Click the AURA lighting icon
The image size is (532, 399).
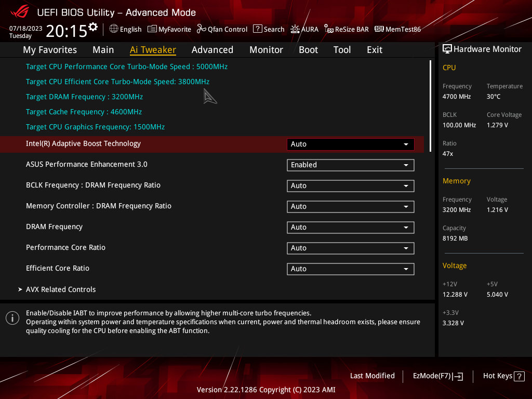[x=295, y=29]
